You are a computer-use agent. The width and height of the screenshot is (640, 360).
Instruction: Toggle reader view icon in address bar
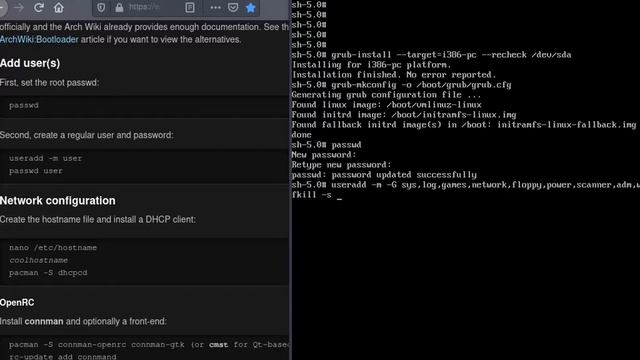coord(190,7)
